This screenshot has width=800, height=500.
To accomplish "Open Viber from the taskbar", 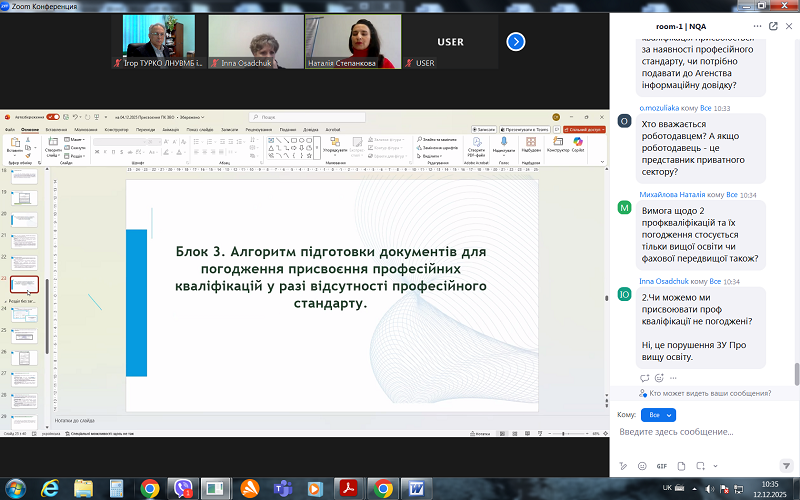I will pos(183,488).
